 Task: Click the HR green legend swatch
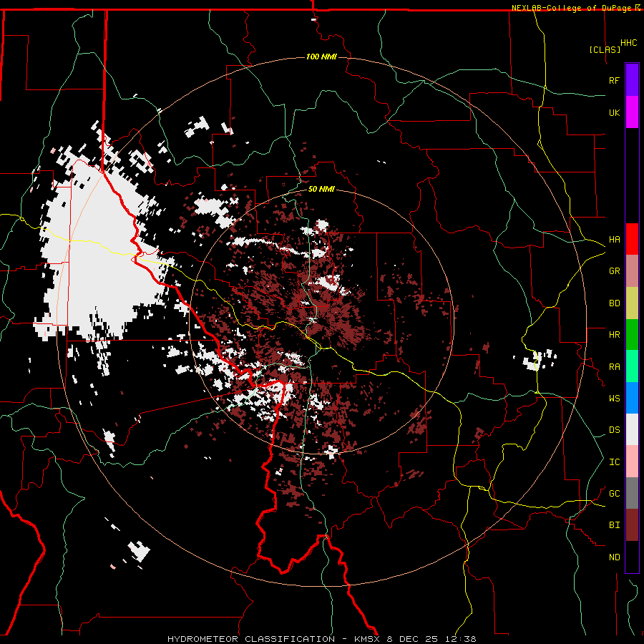pyautogui.click(x=632, y=334)
